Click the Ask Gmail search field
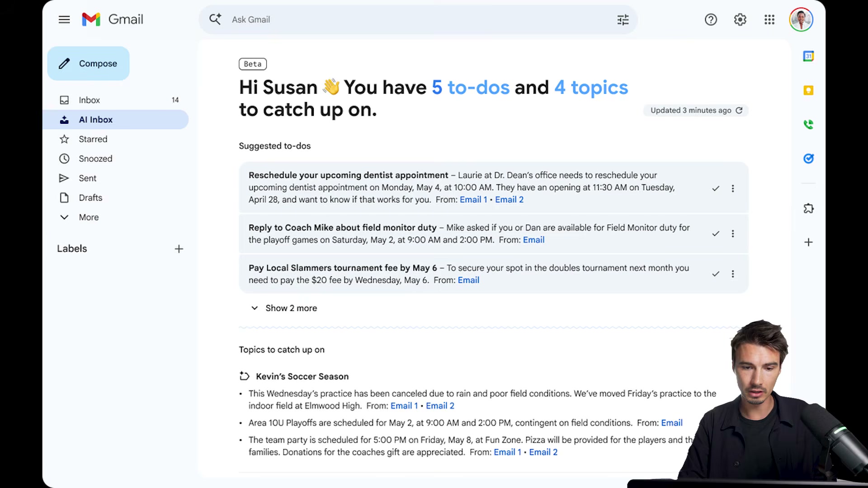This screenshot has height=488, width=868. (418, 19)
